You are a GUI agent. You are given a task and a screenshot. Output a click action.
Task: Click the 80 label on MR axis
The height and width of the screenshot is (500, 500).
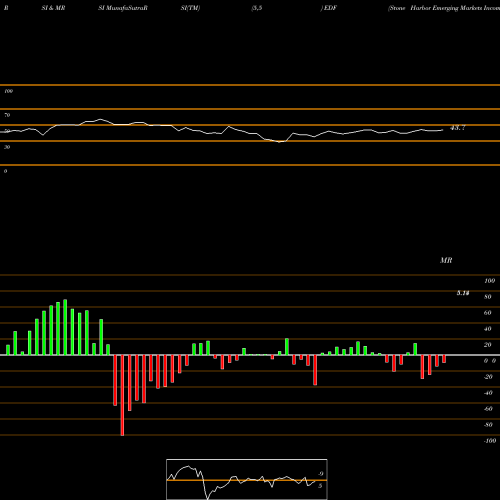[x=488, y=297]
